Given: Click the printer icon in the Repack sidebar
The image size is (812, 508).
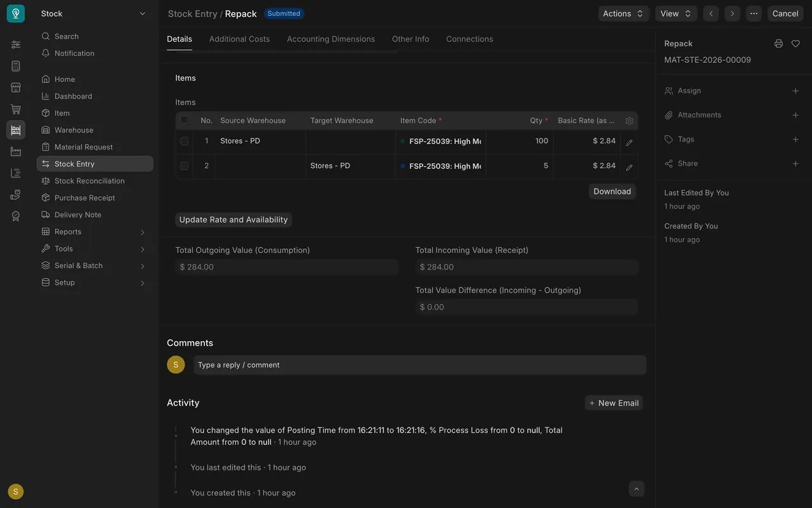Looking at the screenshot, I should coord(778,44).
